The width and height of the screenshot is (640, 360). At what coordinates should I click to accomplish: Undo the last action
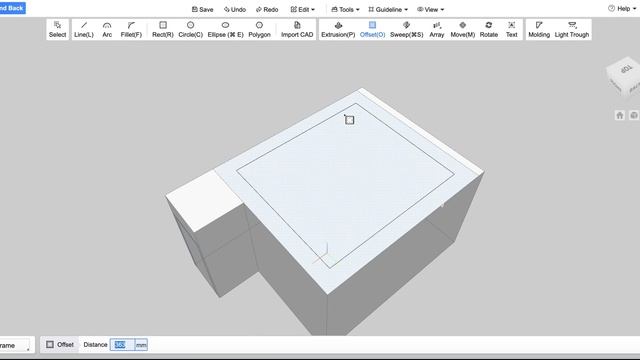pos(235,9)
